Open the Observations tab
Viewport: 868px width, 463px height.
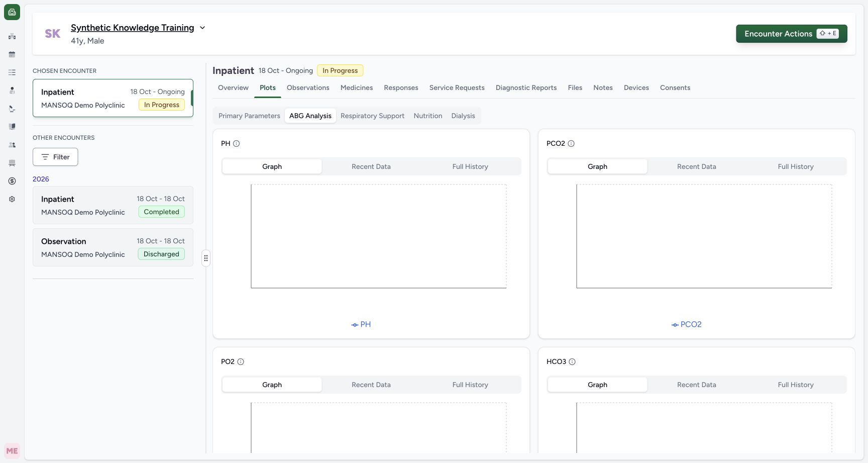308,87
